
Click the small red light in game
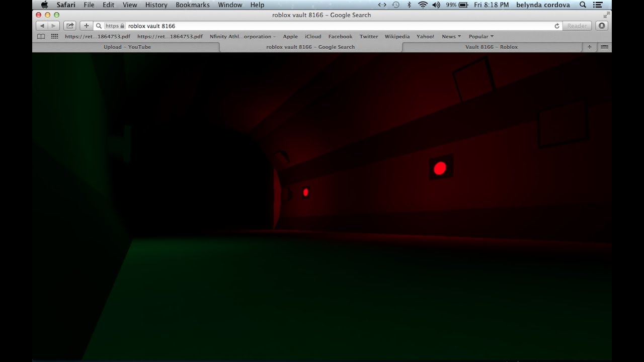coord(305,193)
